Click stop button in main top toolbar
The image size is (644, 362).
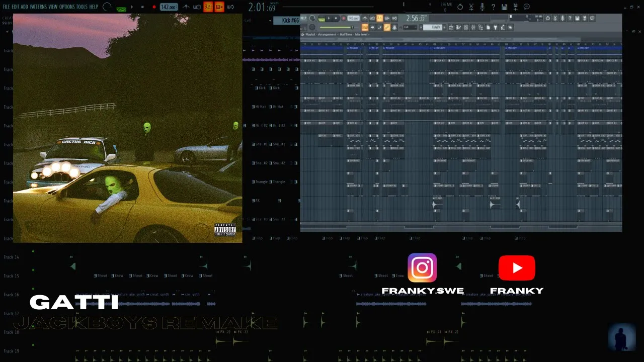(x=142, y=7)
